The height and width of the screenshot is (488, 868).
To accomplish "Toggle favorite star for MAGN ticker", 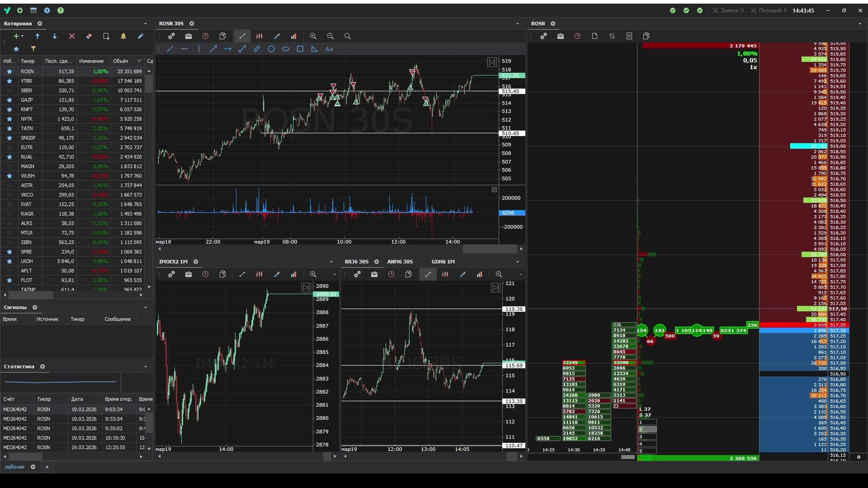I will 9,166.
